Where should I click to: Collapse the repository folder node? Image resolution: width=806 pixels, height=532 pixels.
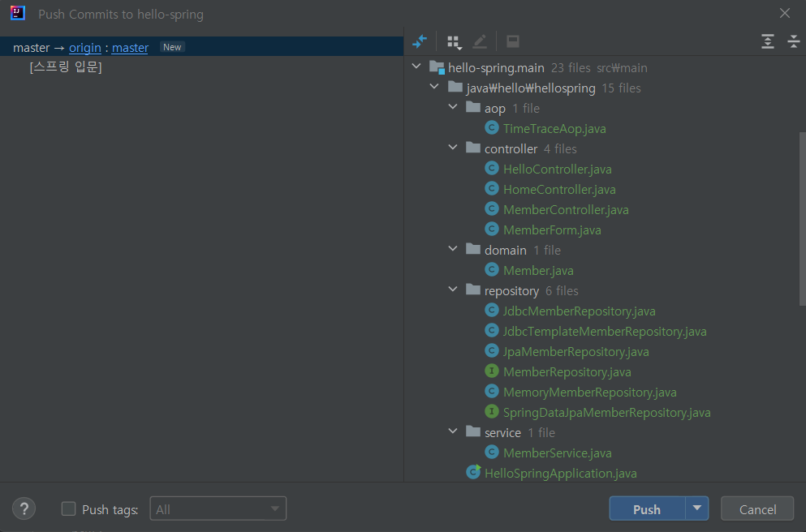[453, 290]
